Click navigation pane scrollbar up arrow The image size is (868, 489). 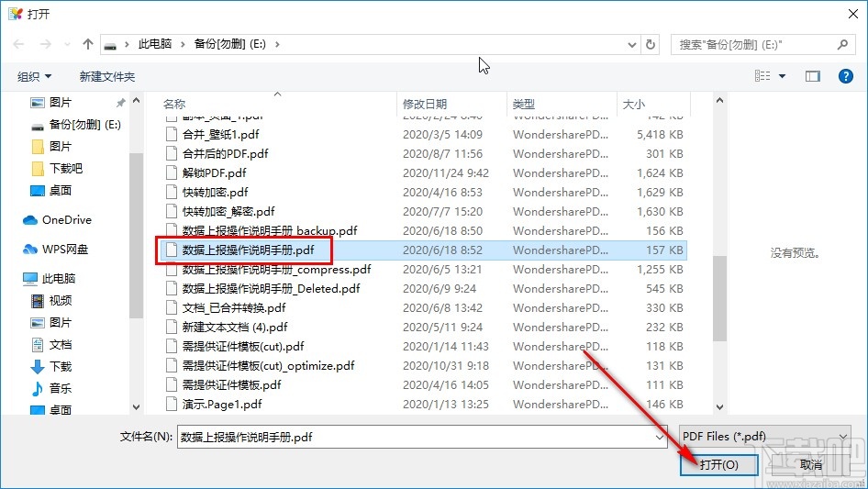click(x=136, y=100)
